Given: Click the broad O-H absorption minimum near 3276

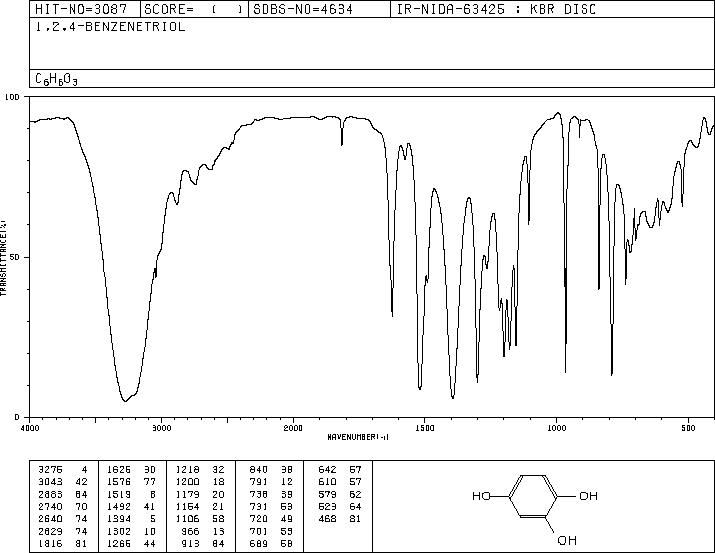Looking at the screenshot, I should click(x=125, y=401).
